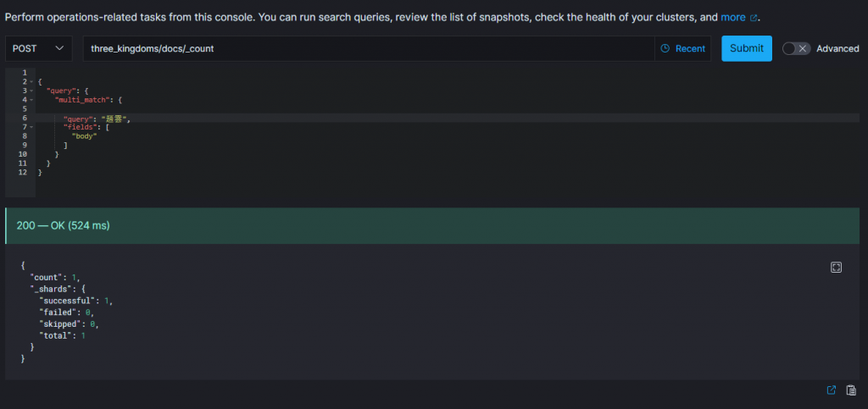Image resolution: width=868 pixels, height=409 pixels.
Task: Fold the "multi_match" block on line 4
Action: [x=31, y=100]
